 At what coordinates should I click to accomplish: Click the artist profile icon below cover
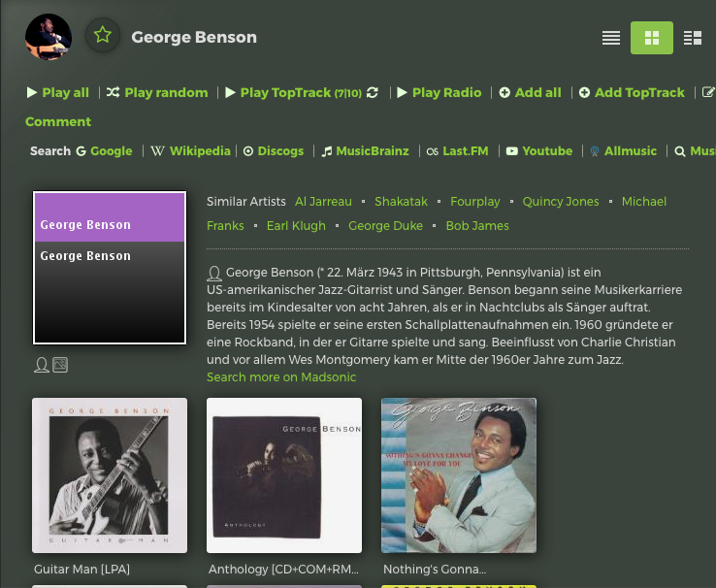point(42,365)
